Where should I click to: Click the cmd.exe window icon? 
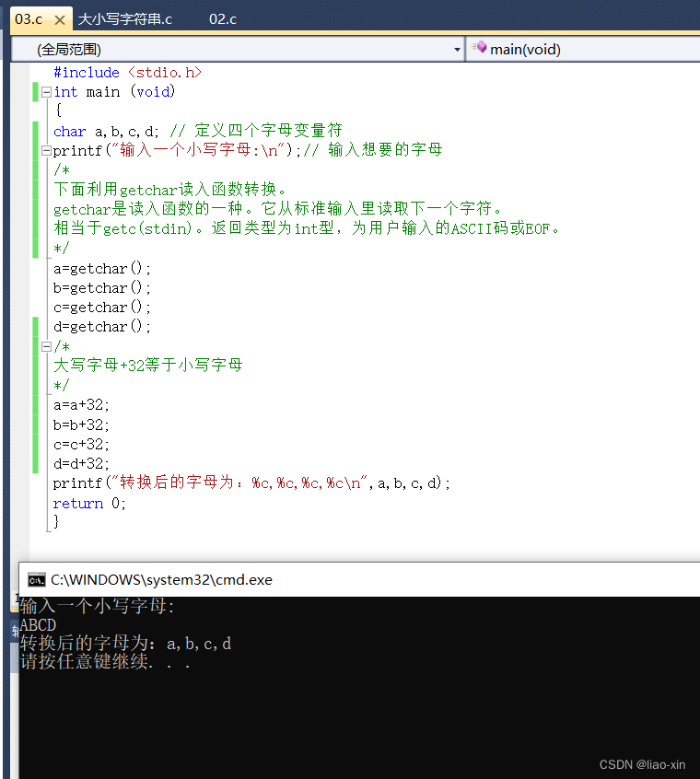[x=37, y=579]
